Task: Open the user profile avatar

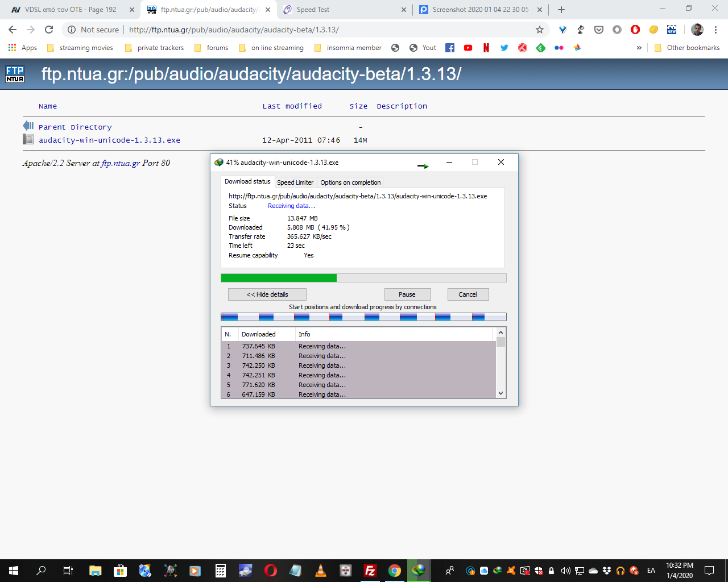Action: pos(697,30)
